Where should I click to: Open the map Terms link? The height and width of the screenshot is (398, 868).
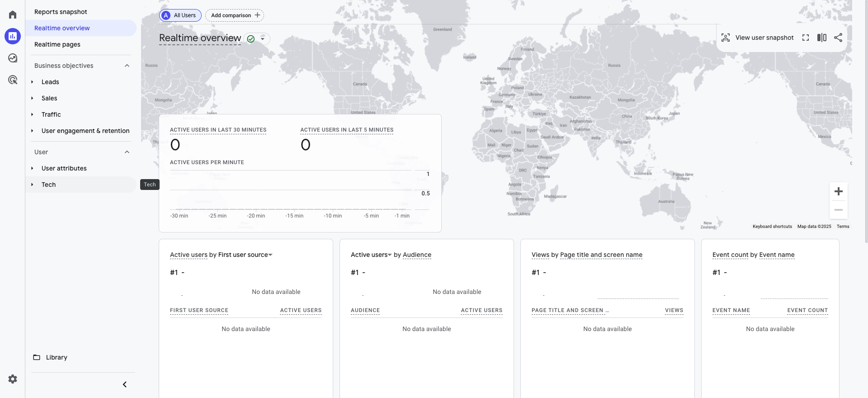(843, 227)
